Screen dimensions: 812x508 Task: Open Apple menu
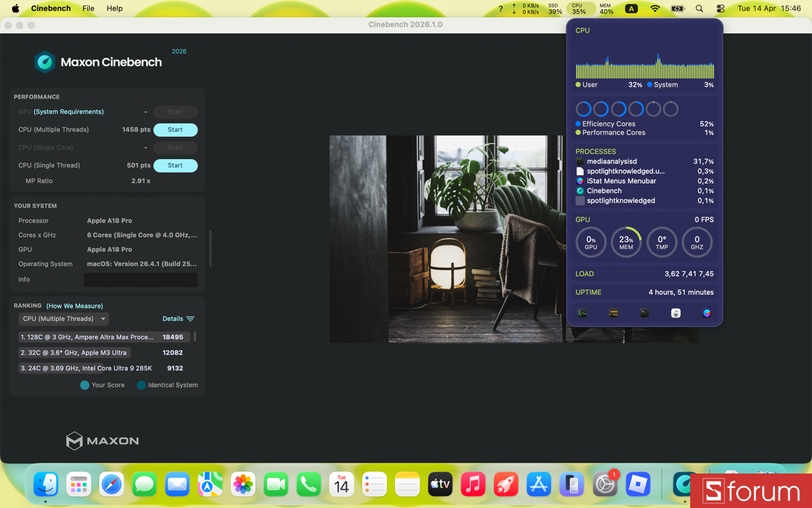(16, 8)
